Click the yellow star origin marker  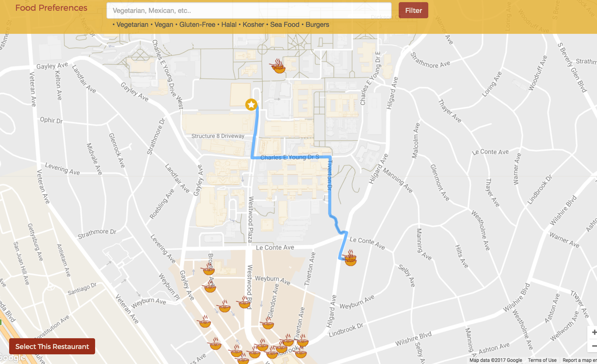[x=251, y=105]
